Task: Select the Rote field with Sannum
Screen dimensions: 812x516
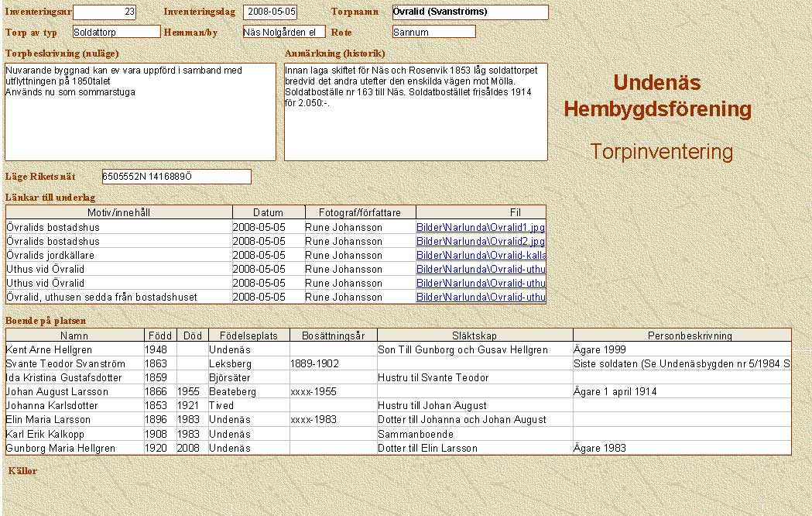Action: 433,32
